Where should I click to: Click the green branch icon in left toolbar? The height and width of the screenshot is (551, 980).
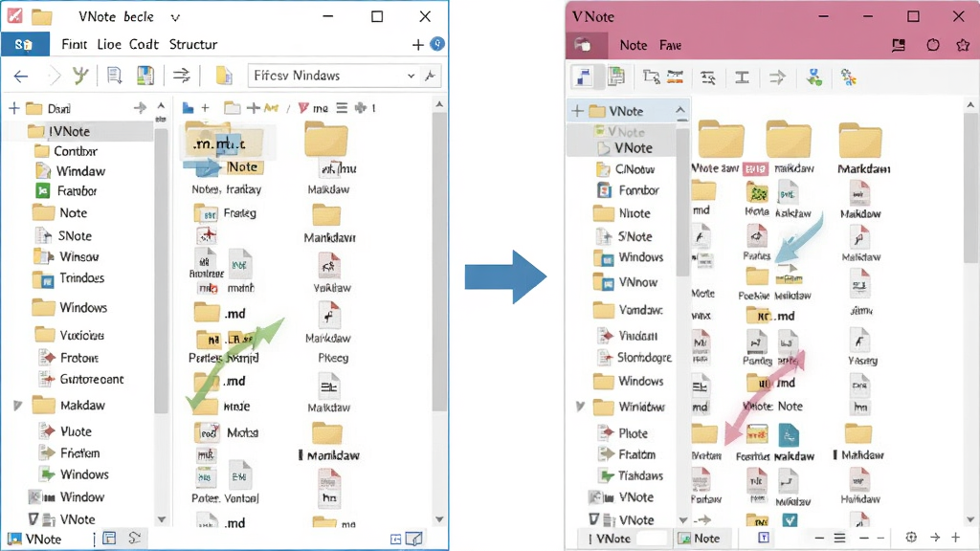click(x=80, y=76)
